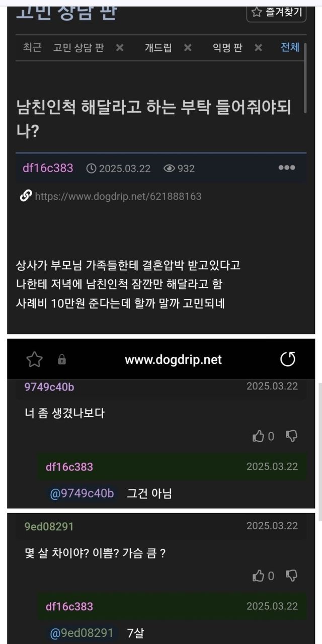Open the 전체 board list
The image size is (322, 644).
[290, 47]
